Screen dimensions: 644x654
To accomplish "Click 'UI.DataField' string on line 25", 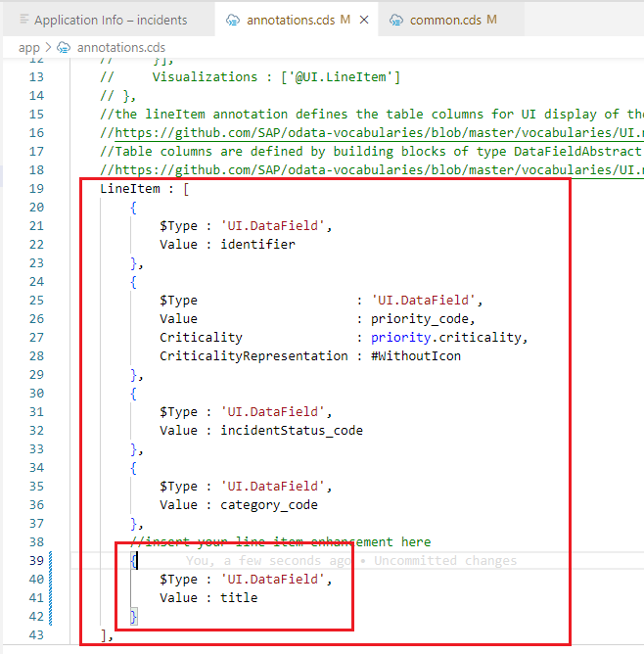I will coord(423,301).
